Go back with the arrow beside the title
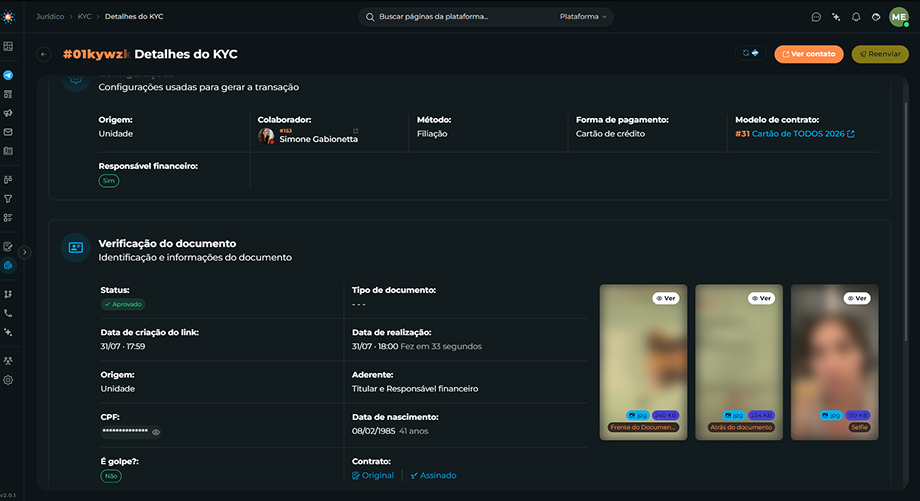Viewport: 920px width, 501px height. [x=44, y=54]
